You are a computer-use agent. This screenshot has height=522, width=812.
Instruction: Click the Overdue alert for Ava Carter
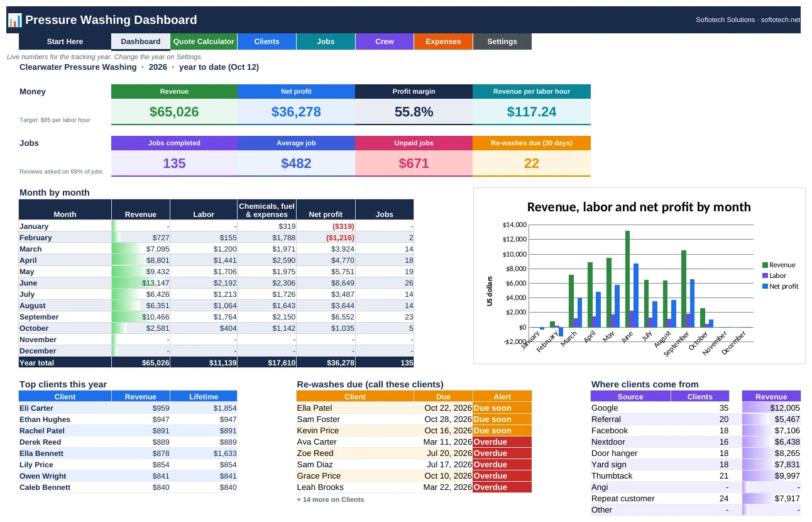tap(502, 442)
